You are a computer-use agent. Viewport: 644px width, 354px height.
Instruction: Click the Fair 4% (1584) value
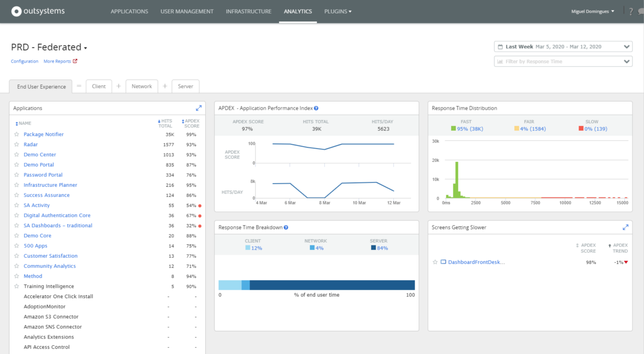533,129
